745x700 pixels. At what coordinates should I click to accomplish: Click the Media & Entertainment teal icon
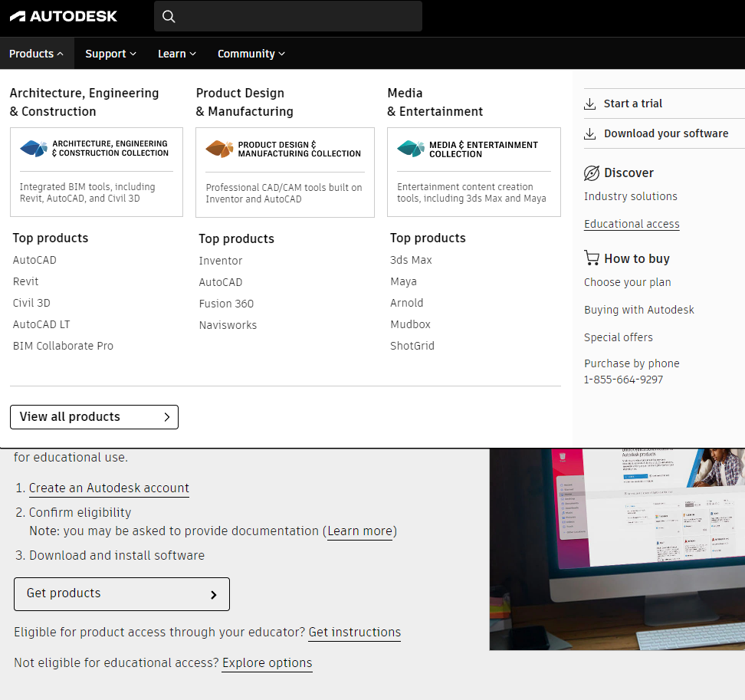tap(411, 149)
